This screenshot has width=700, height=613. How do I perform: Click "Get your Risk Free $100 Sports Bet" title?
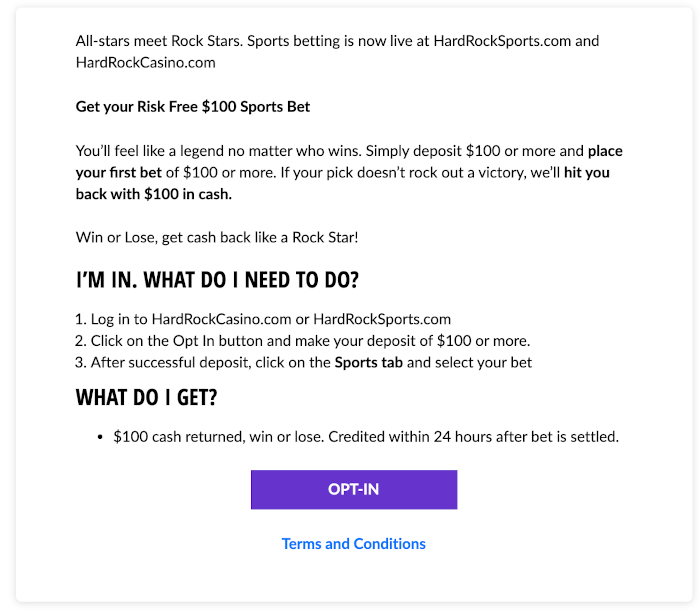193,107
